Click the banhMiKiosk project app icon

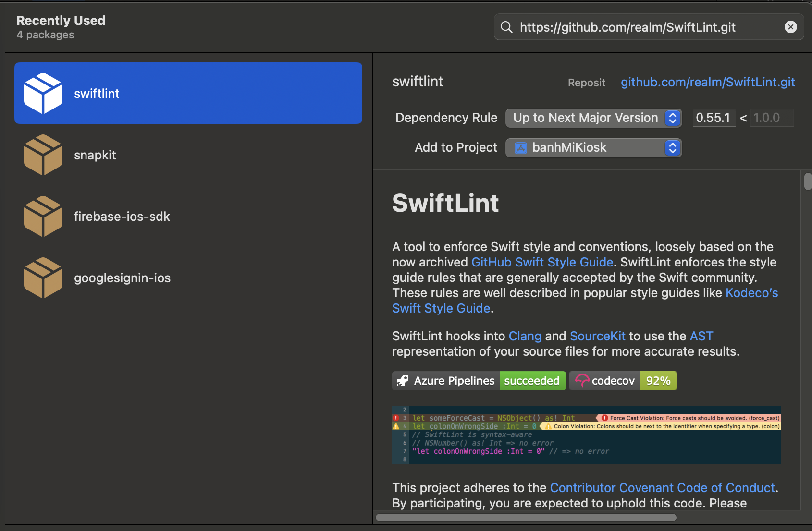click(521, 148)
